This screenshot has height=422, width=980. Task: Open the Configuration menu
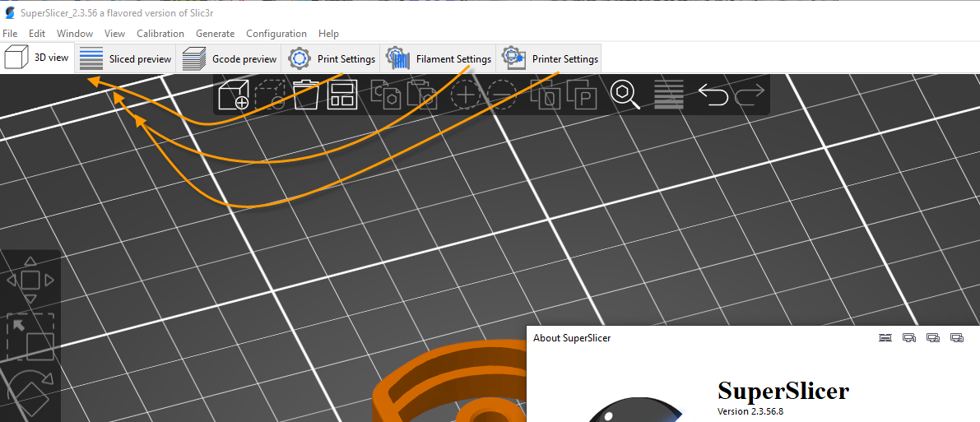(x=276, y=34)
